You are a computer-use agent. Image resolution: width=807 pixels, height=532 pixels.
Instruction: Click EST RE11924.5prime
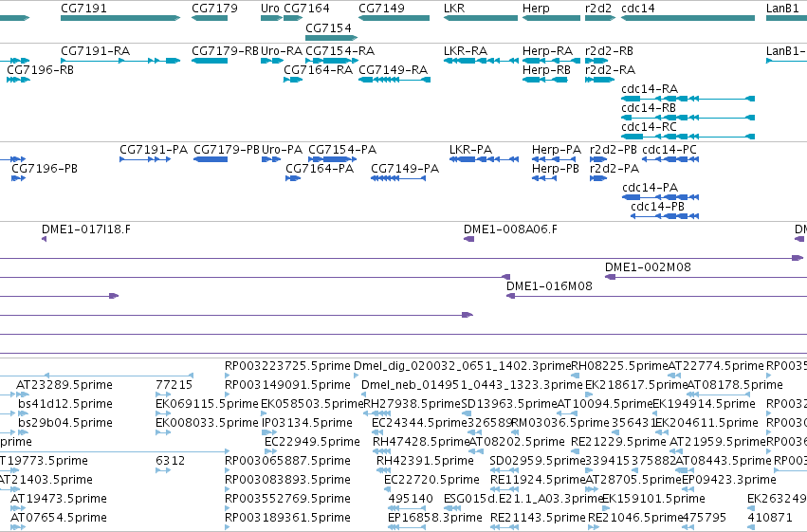538,480
